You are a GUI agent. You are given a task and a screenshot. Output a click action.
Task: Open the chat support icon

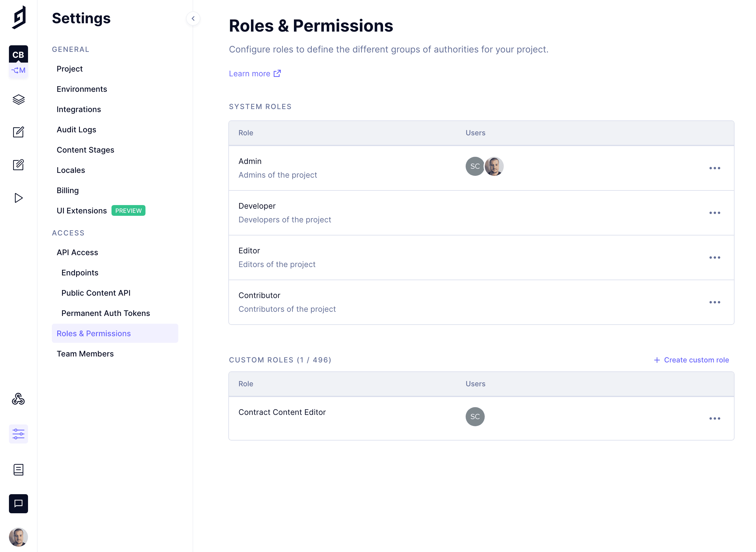click(x=18, y=503)
